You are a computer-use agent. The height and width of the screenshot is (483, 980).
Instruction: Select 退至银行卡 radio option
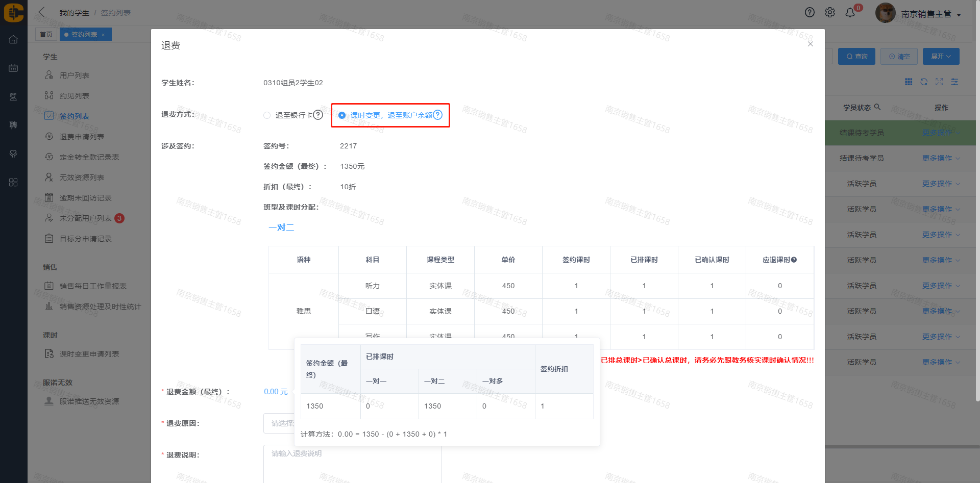pyautogui.click(x=267, y=115)
